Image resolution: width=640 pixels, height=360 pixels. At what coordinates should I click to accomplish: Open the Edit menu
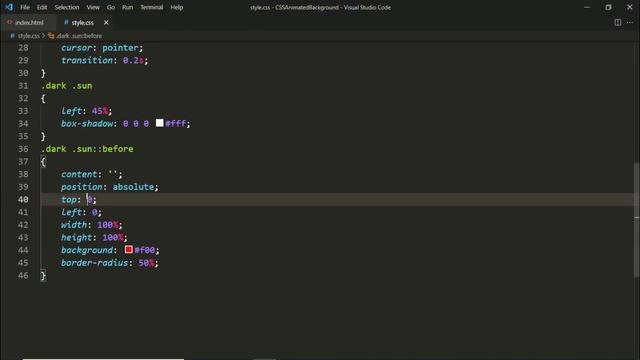click(42, 7)
